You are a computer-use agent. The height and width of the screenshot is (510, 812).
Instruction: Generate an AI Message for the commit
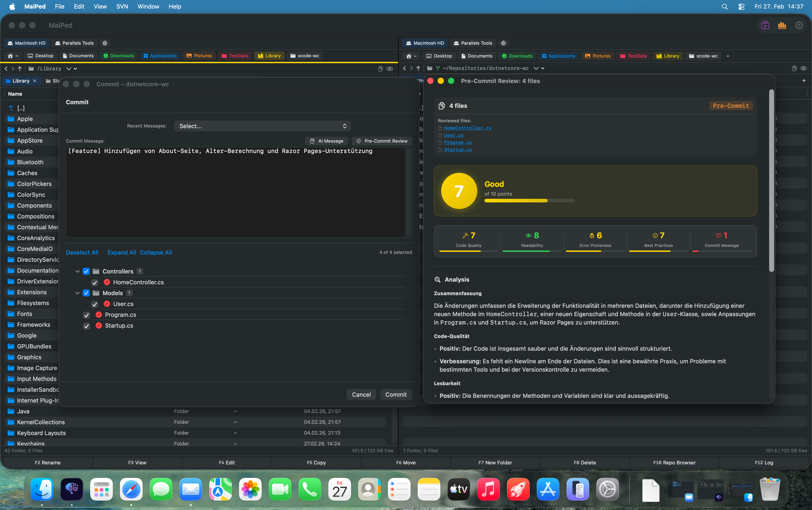(x=326, y=141)
